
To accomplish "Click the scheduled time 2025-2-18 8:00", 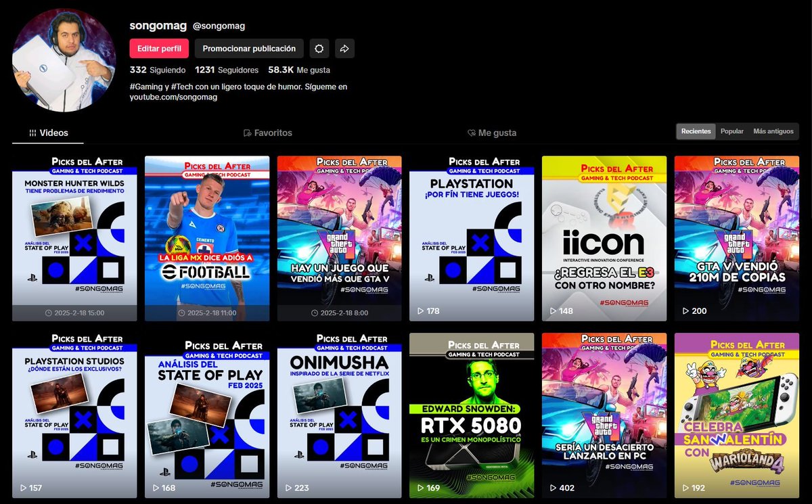I will coord(340,313).
